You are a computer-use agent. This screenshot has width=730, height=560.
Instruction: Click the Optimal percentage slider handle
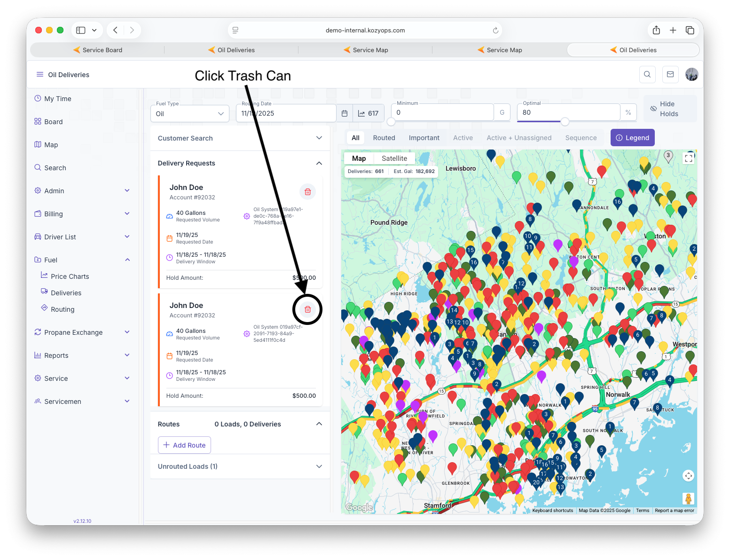point(565,122)
